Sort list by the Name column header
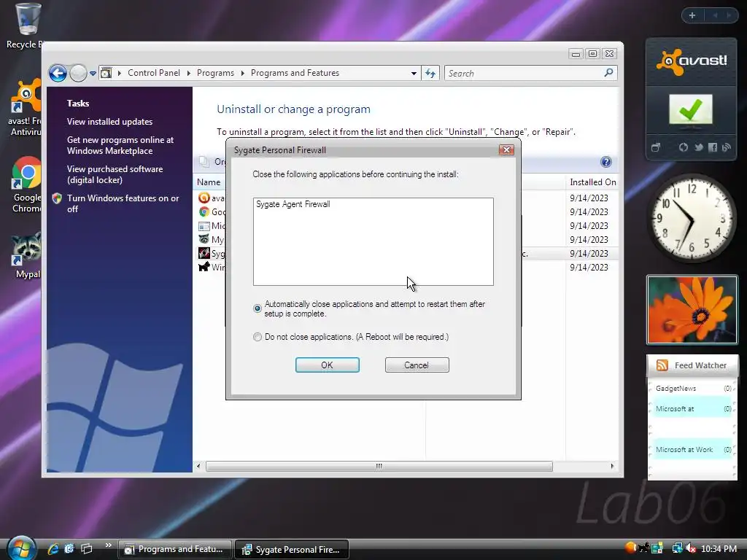 point(209,182)
